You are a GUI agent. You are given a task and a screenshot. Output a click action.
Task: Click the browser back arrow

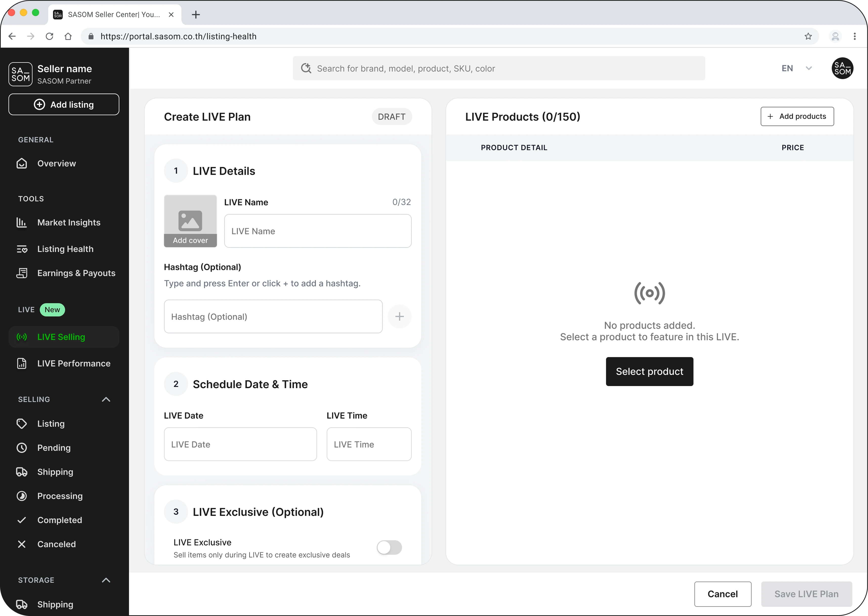[12, 36]
